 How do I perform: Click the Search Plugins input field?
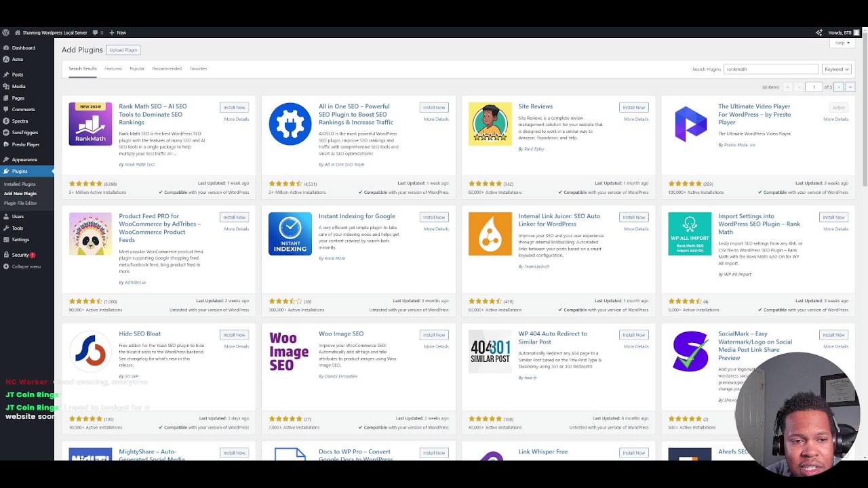click(771, 69)
